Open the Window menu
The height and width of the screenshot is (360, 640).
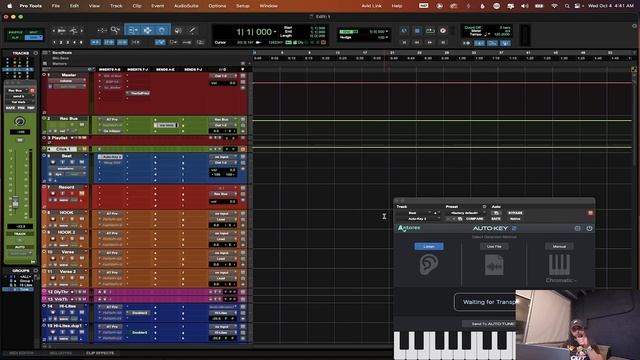269,6
